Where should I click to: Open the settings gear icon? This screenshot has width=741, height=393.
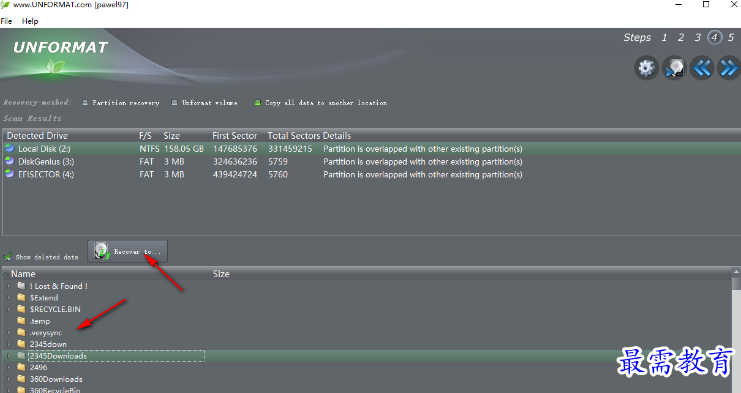tap(646, 68)
